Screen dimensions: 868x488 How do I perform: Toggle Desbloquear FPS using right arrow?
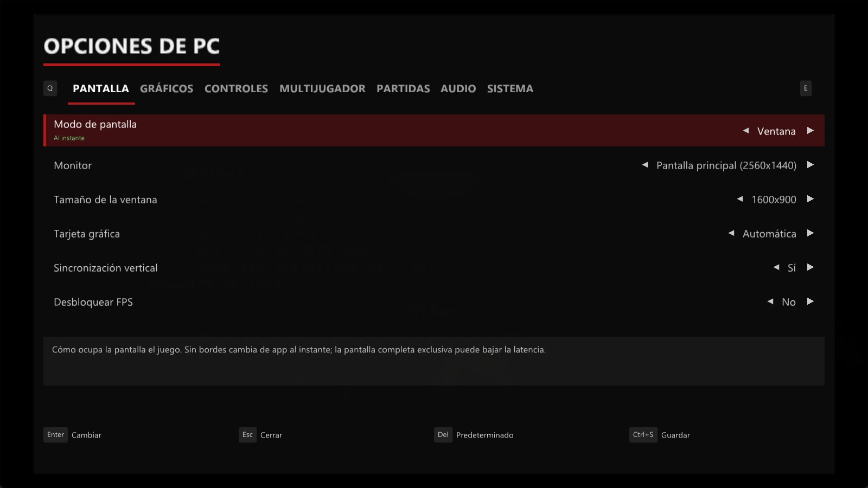(810, 301)
